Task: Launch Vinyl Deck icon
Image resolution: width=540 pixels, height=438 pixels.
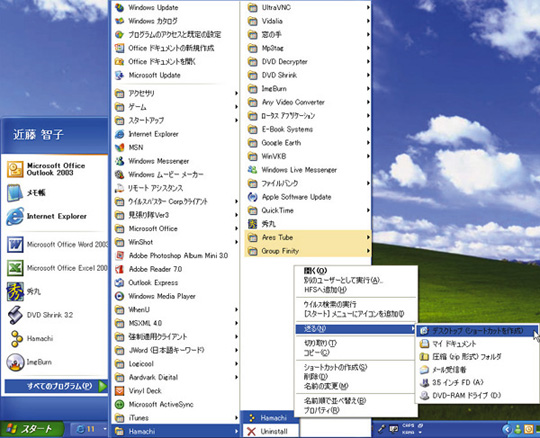Action: point(120,391)
